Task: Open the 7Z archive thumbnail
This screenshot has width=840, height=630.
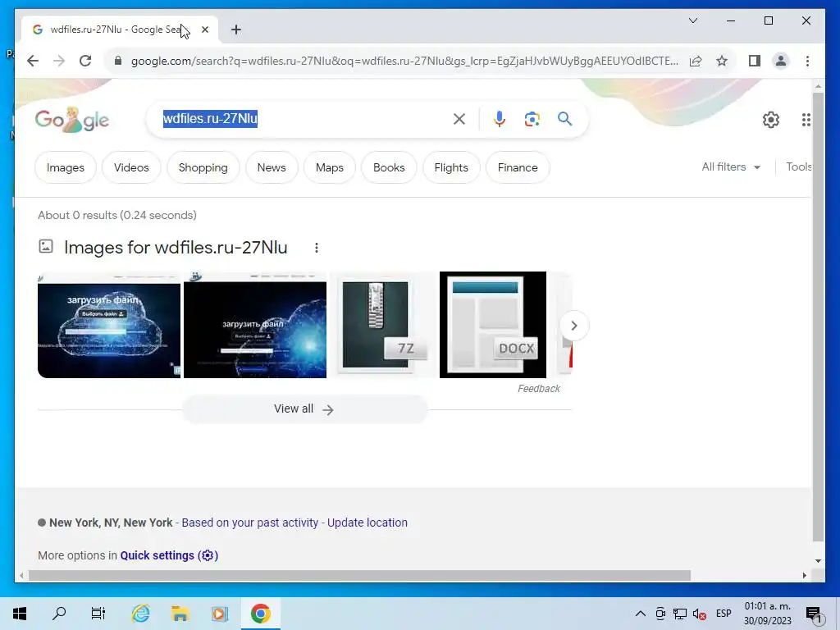Action: coord(382,325)
